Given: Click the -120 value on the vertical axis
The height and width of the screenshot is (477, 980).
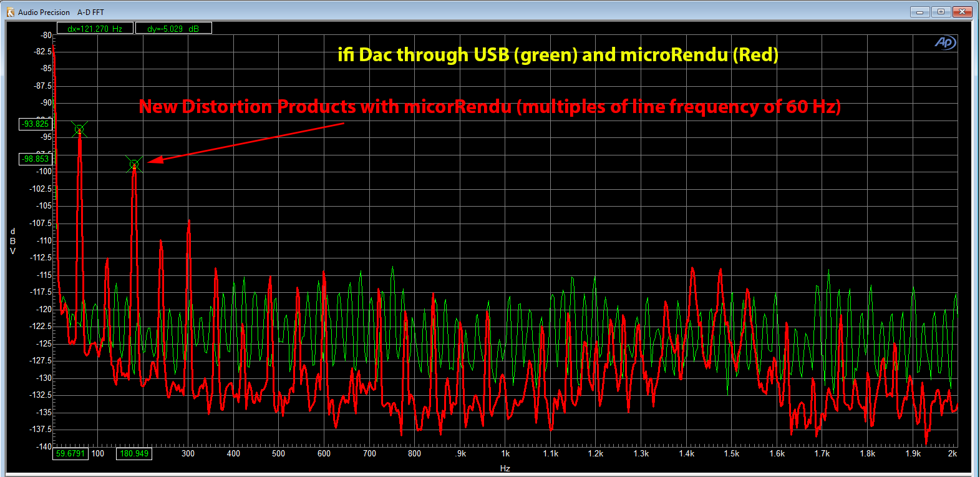Looking at the screenshot, I should coord(44,309).
